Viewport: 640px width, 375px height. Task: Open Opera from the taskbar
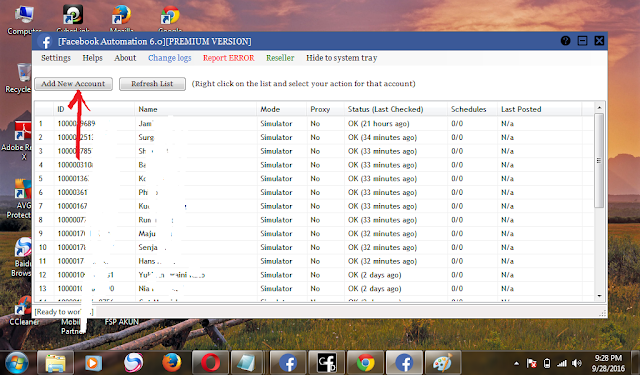coord(210,363)
